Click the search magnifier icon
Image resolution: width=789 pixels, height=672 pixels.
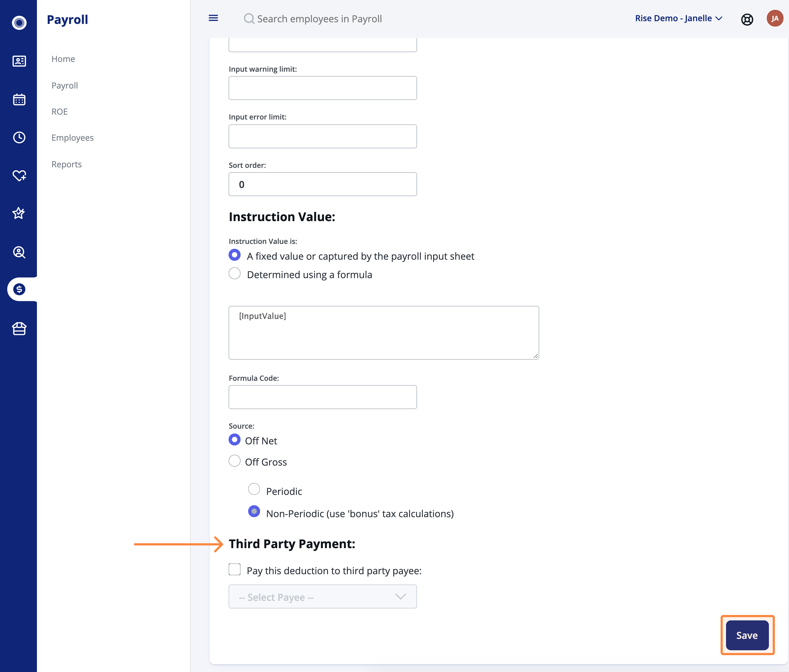[x=249, y=18]
